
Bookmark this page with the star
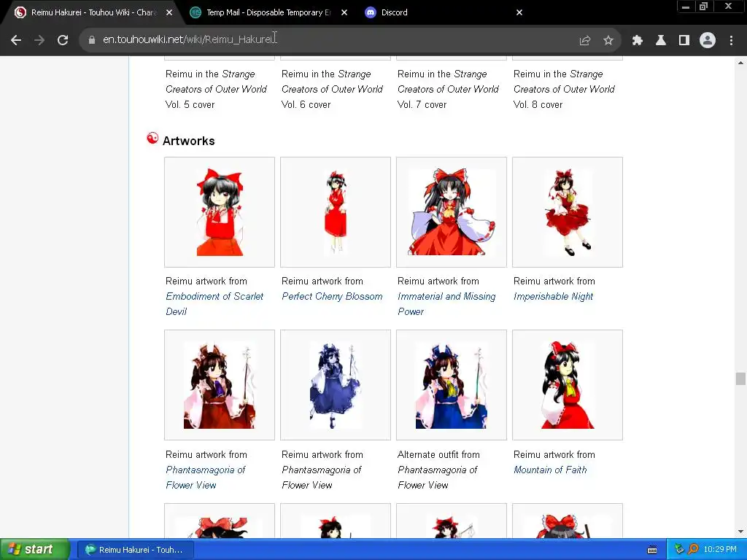(608, 41)
